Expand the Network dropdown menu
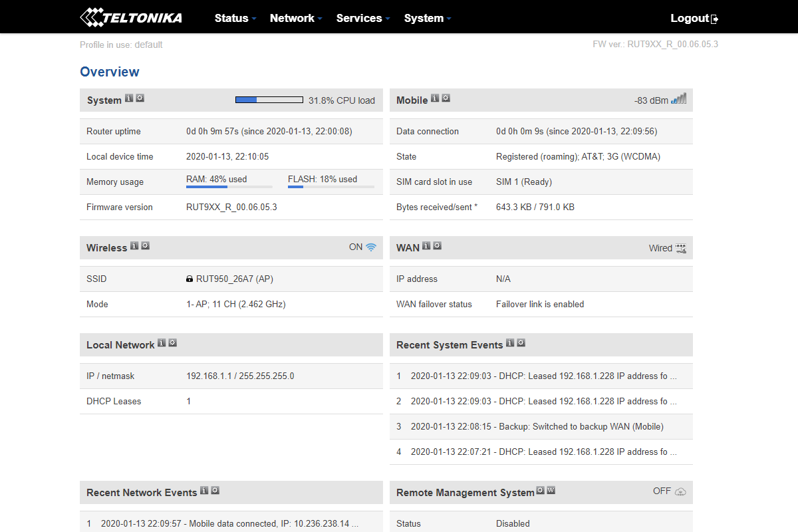 click(296, 18)
